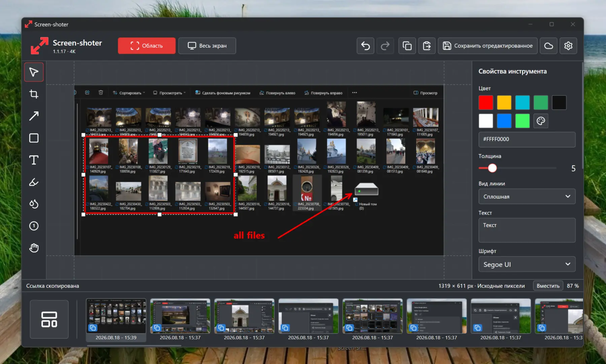Redo the reverted edit
606x364 pixels.
(385, 46)
